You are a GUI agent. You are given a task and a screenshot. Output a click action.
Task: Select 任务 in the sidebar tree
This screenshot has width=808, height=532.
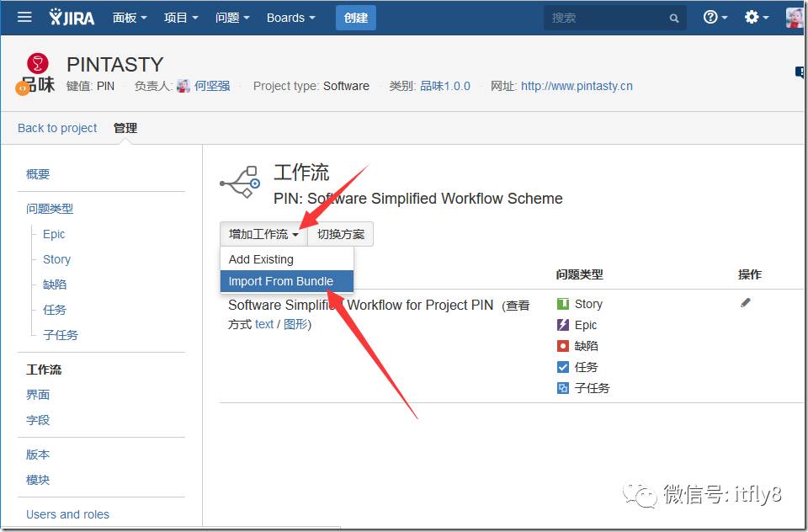55,310
